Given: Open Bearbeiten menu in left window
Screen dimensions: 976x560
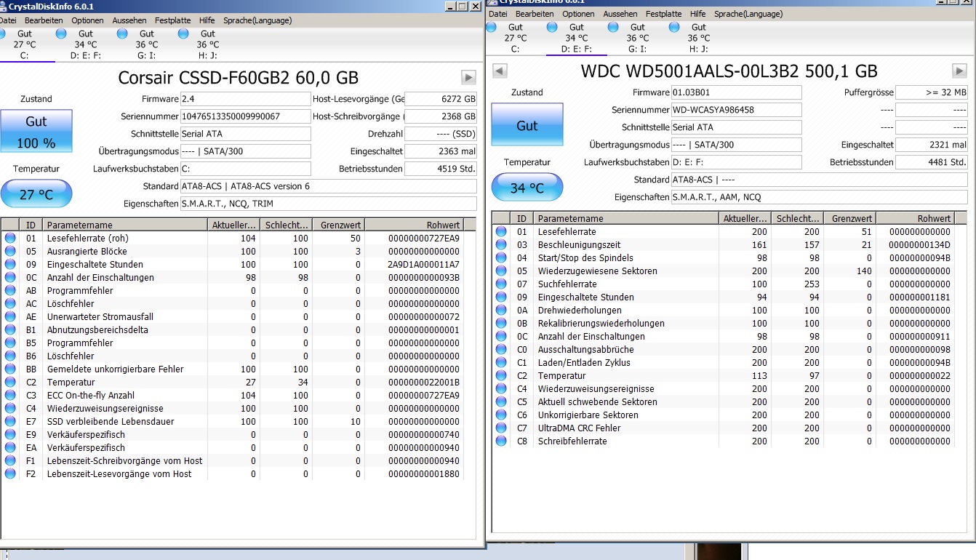Looking at the screenshot, I should (44, 20).
